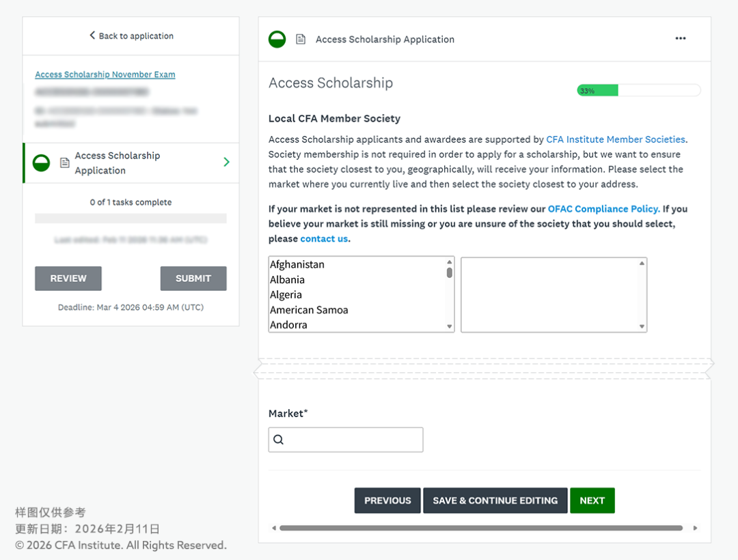The image size is (738, 560).
Task: Select American Samoa in the market list
Action: click(309, 310)
